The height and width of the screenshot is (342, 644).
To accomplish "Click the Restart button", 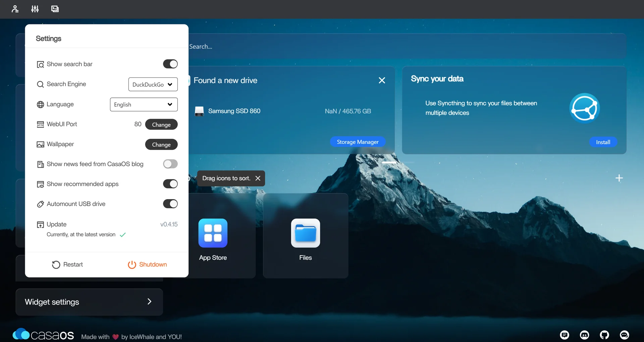I will coord(67,265).
